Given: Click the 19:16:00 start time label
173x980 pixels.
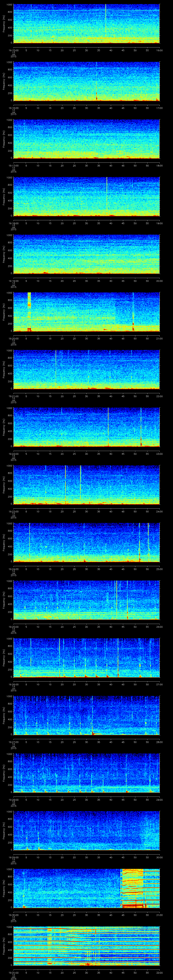Looking at the screenshot, I should [x=14, y=108].
